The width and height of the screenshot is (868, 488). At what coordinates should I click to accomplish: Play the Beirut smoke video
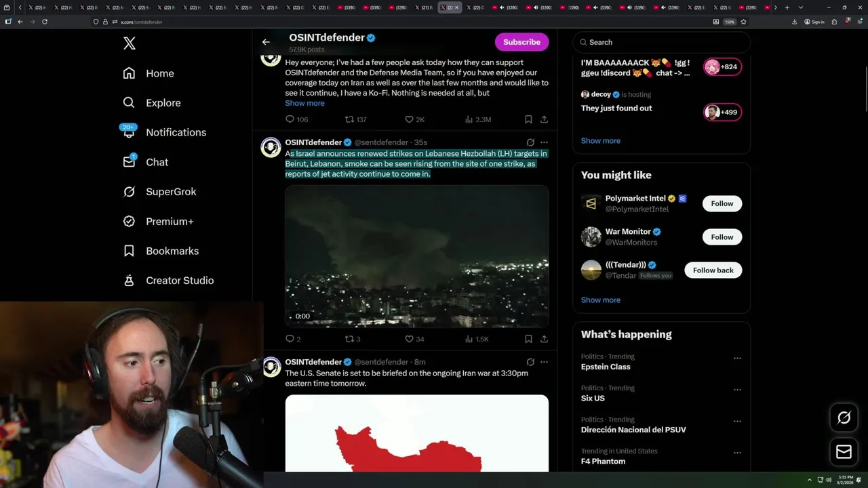tap(416, 256)
